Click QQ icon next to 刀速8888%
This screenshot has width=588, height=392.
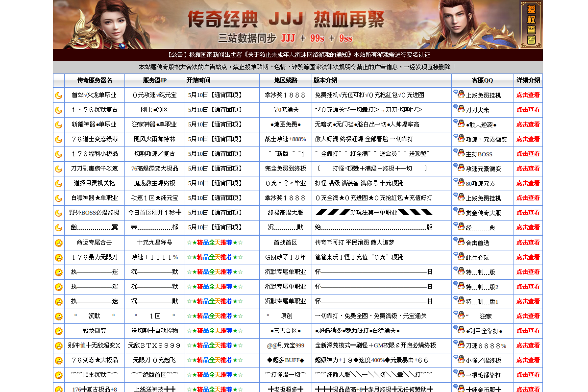pos(459,344)
